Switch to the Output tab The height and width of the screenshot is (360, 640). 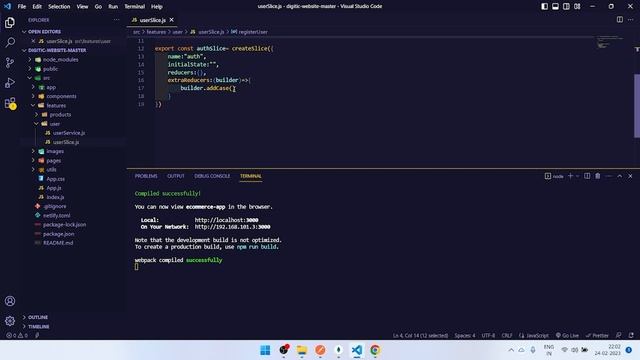(x=176, y=176)
